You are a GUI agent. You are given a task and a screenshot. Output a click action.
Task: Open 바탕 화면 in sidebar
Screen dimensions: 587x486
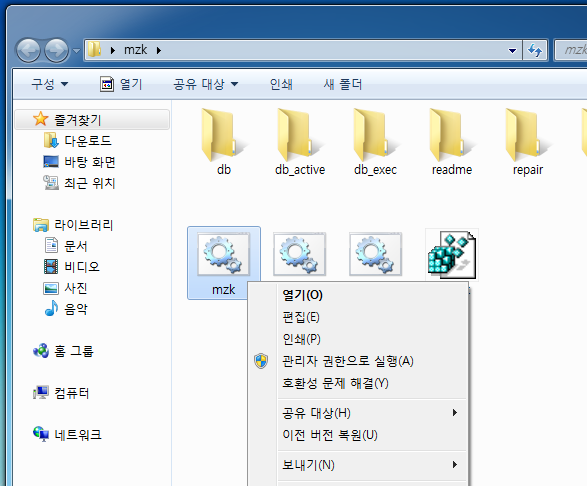pos(89,162)
